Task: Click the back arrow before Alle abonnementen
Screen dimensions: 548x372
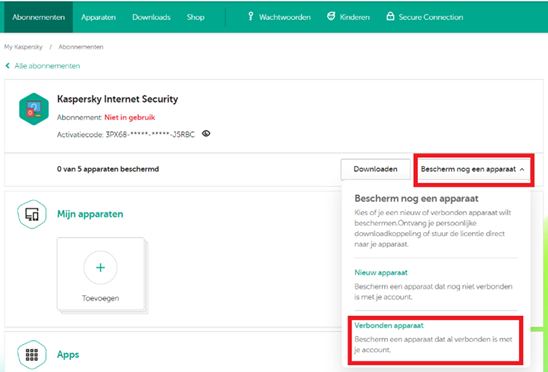Action: [7, 66]
